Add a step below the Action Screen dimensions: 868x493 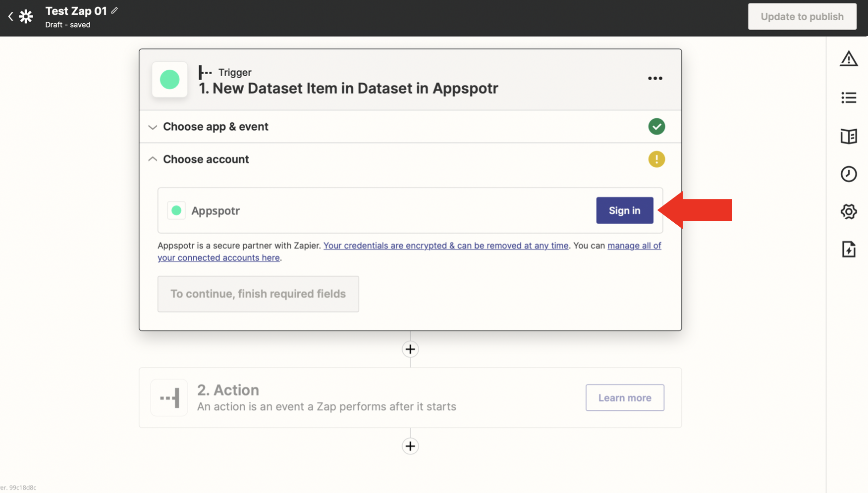pos(410,446)
